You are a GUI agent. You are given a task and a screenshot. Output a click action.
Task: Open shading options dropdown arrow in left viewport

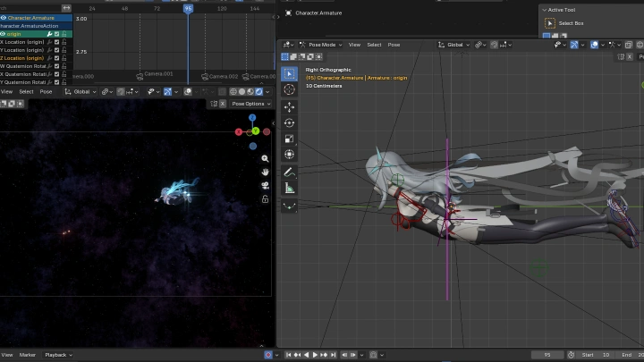267,92
